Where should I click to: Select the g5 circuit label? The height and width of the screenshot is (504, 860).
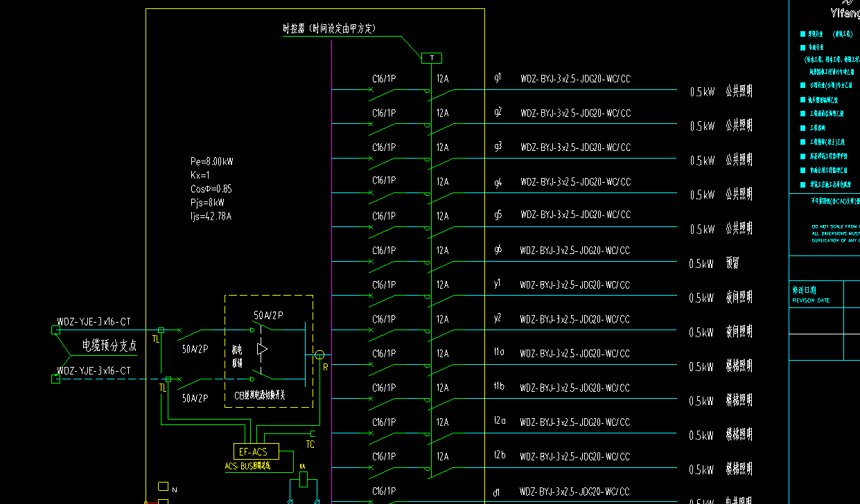pos(498,215)
